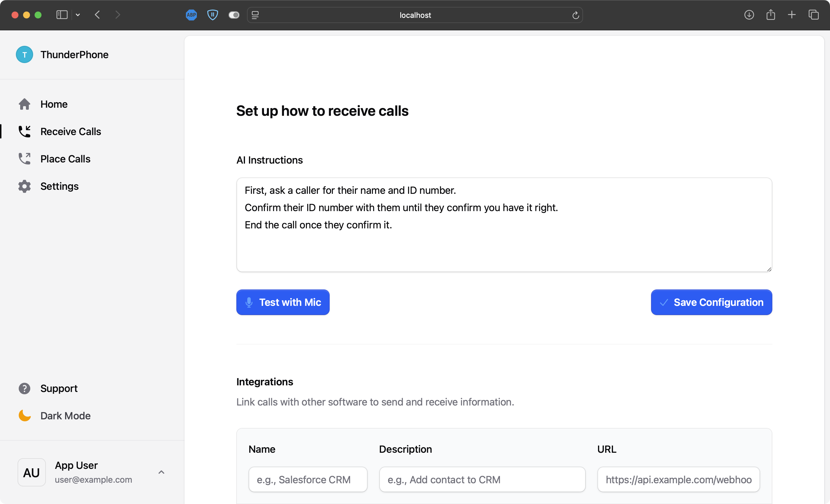Go to Place Calls section
The height and width of the screenshot is (504, 830).
(x=65, y=159)
